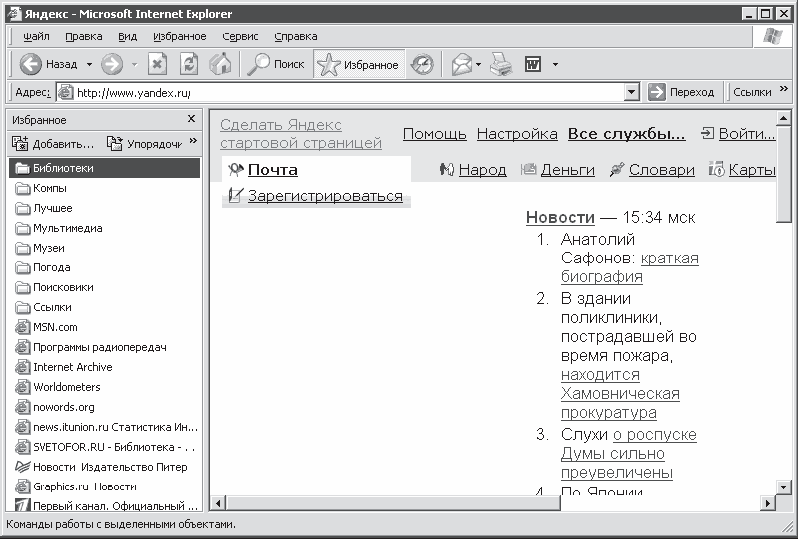
Task: Open the Сервис menu
Action: click(240, 36)
